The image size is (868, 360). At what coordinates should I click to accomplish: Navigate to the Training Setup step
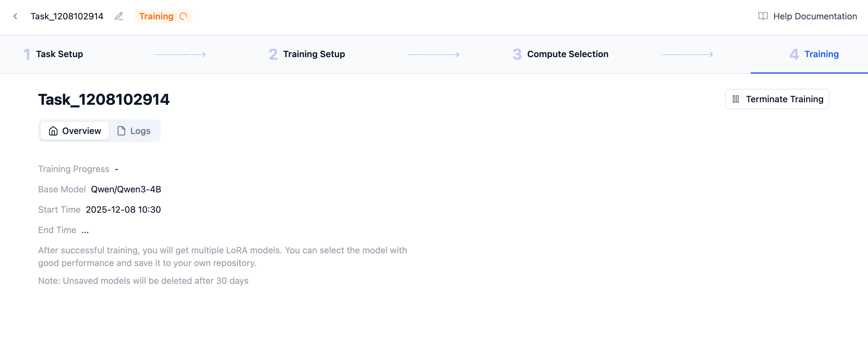(x=314, y=54)
